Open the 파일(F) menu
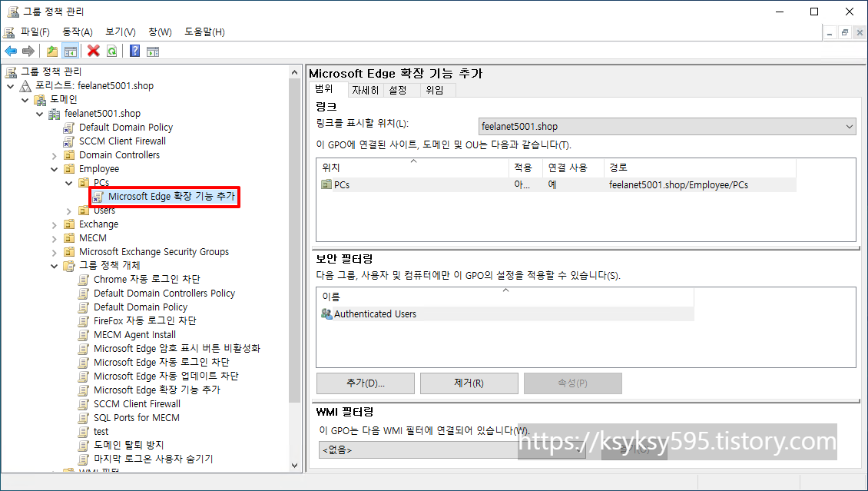 [35, 32]
